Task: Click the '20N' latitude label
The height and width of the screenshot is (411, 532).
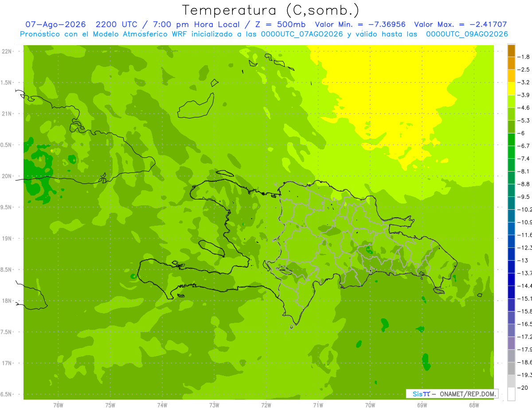Action: [7, 176]
